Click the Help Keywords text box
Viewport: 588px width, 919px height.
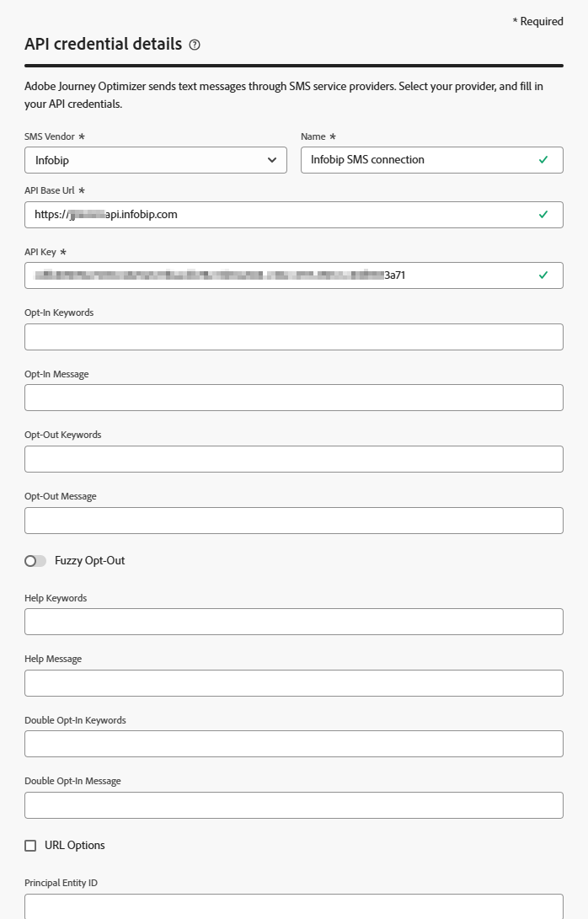(294, 622)
